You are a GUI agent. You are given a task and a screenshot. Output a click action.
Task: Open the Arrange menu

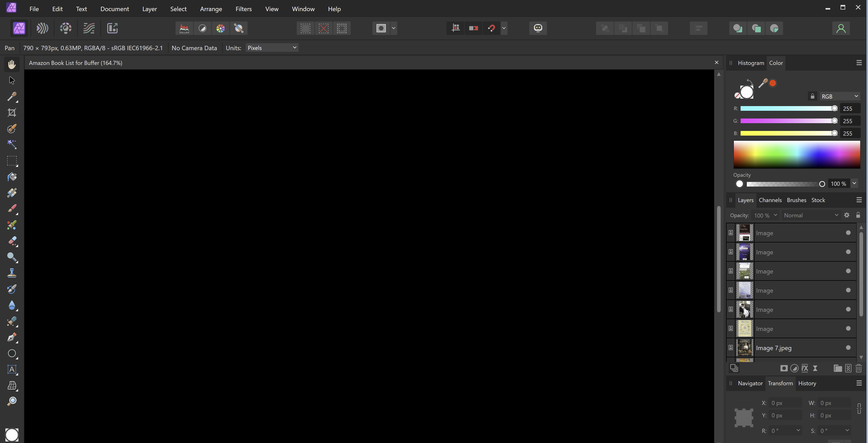(x=211, y=9)
